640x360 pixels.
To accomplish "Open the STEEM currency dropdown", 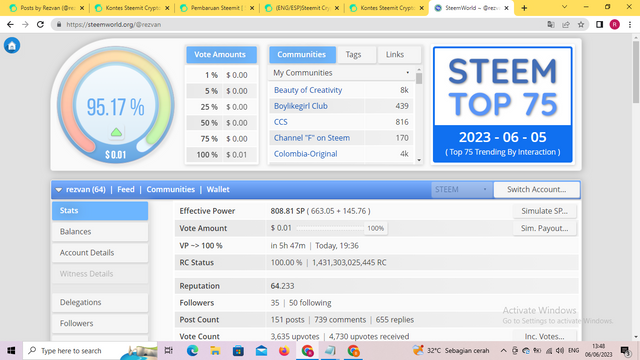I will (x=462, y=190).
